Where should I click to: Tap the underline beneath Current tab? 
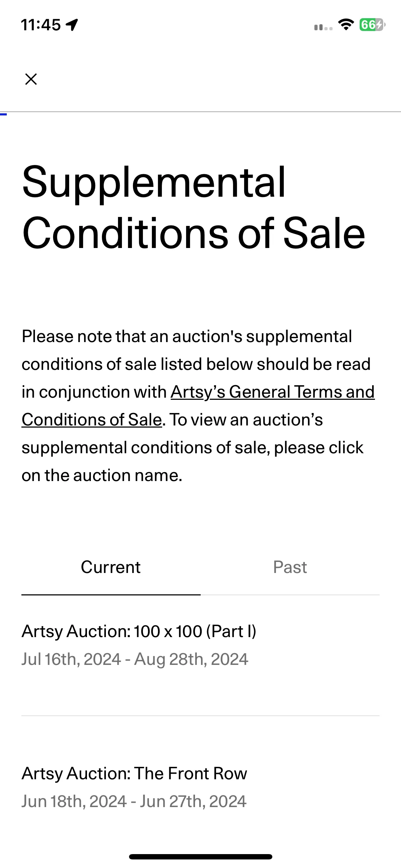(111, 595)
